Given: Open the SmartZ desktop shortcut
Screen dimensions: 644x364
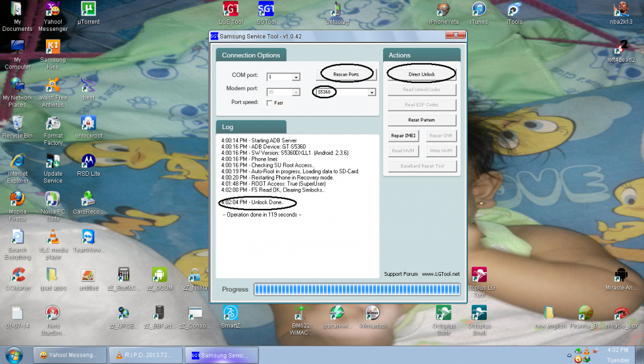Looking at the screenshot, I should pos(230,317).
